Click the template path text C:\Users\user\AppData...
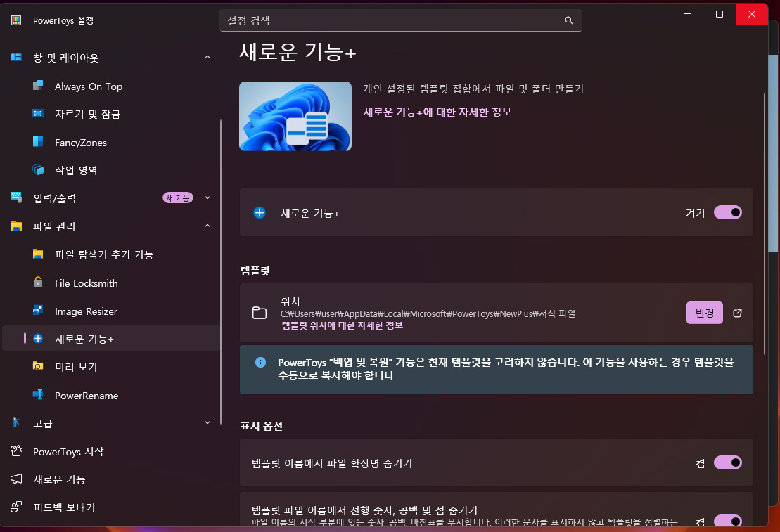Image resolution: width=780 pixels, height=532 pixels. click(428, 313)
